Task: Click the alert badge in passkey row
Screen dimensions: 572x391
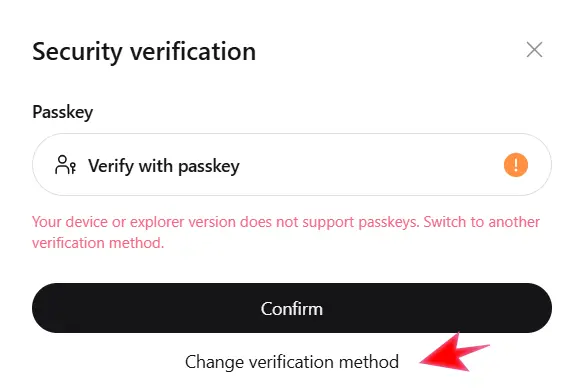Action: tap(516, 165)
